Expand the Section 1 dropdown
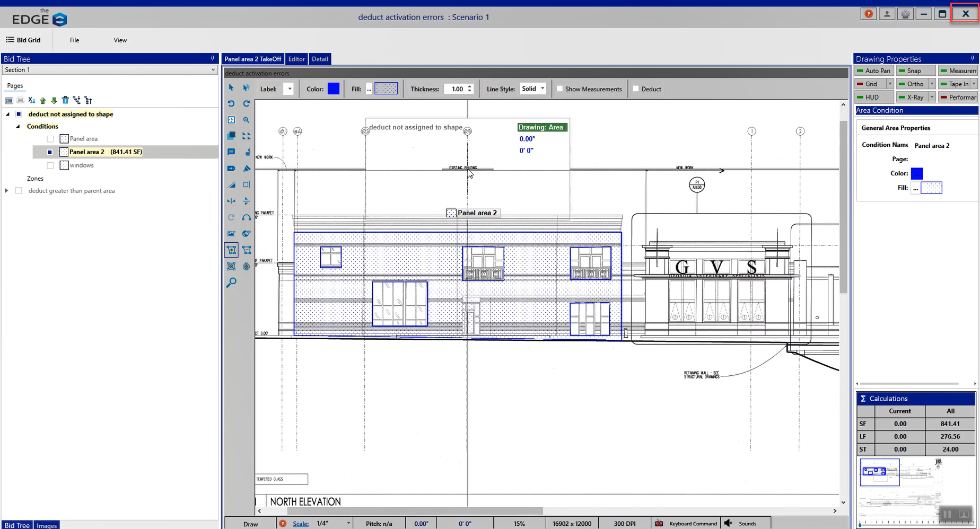Viewport: 980px width, 529px height. (213, 70)
